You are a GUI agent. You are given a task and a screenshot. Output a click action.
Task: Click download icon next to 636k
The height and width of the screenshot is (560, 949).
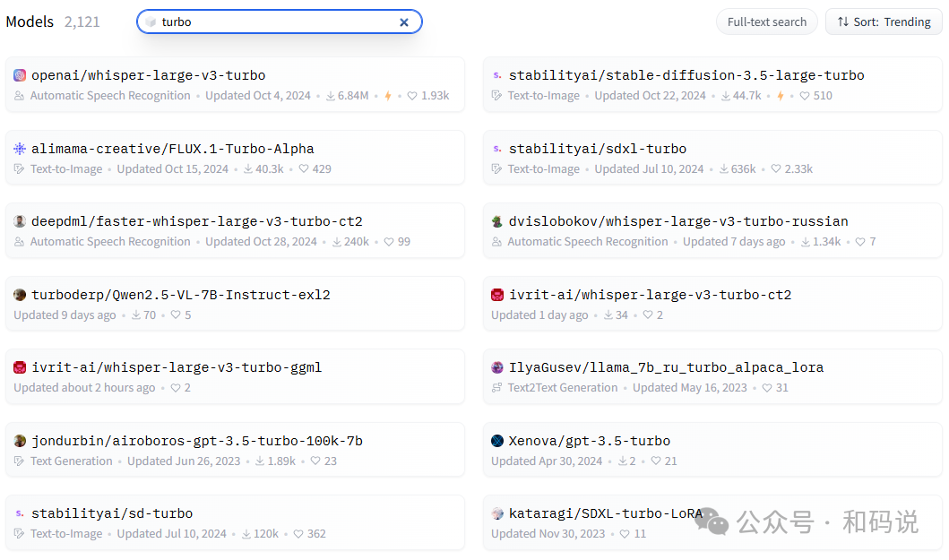[x=724, y=169]
